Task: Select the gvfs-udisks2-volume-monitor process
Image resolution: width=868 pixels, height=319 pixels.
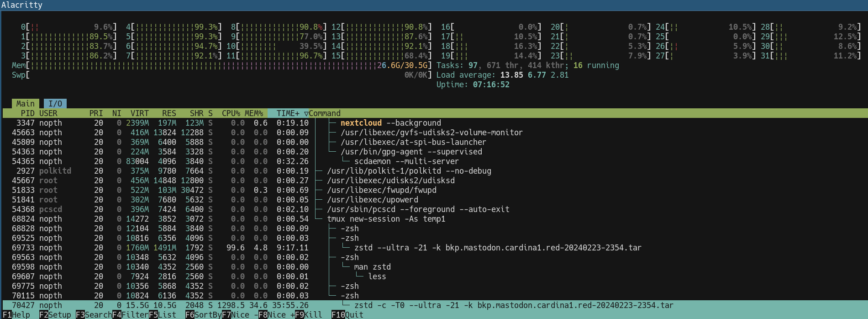Action: pyautogui.click(x=435, y=133)
